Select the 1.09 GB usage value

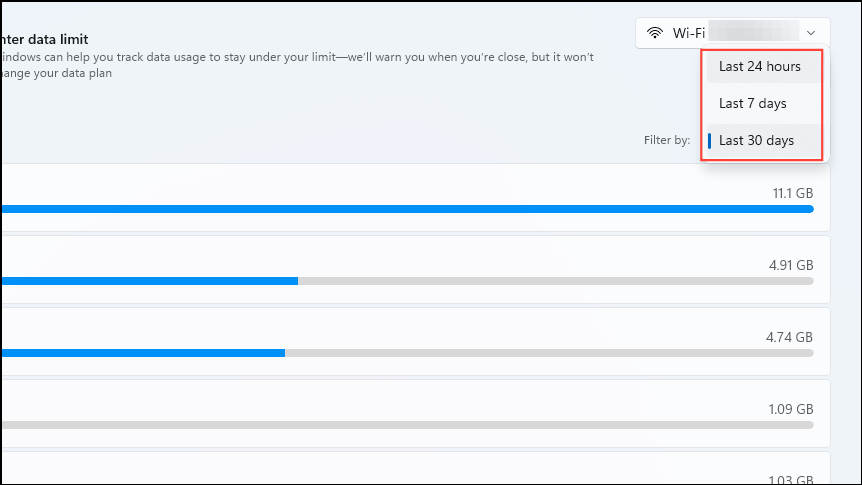791,409
